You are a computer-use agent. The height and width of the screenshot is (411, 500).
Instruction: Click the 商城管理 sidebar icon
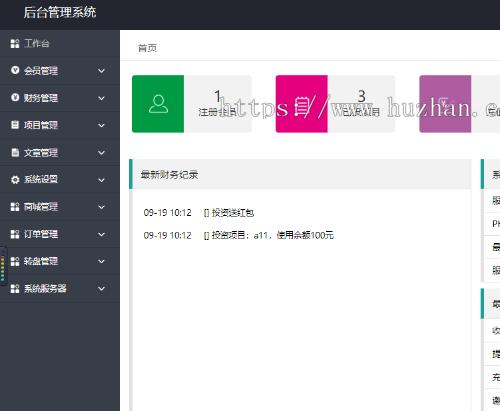pyautogui.click(x=15, y=207)
